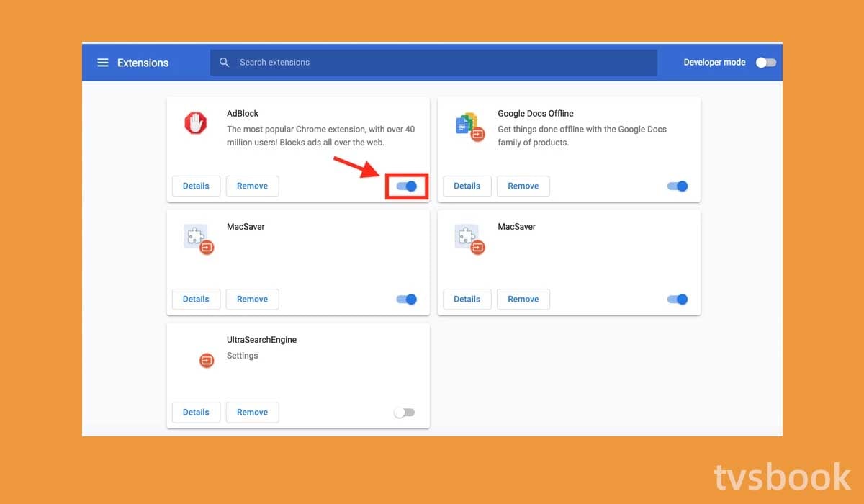This screenshot has height=504, width=864.
Task: Open Details of MacSaver below AdBlock
Action: (196, 299)
